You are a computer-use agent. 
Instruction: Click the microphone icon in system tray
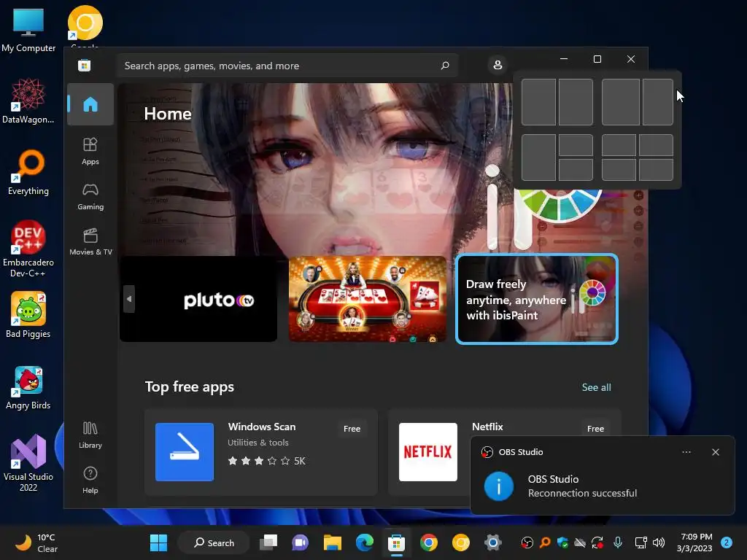[617, 542]
